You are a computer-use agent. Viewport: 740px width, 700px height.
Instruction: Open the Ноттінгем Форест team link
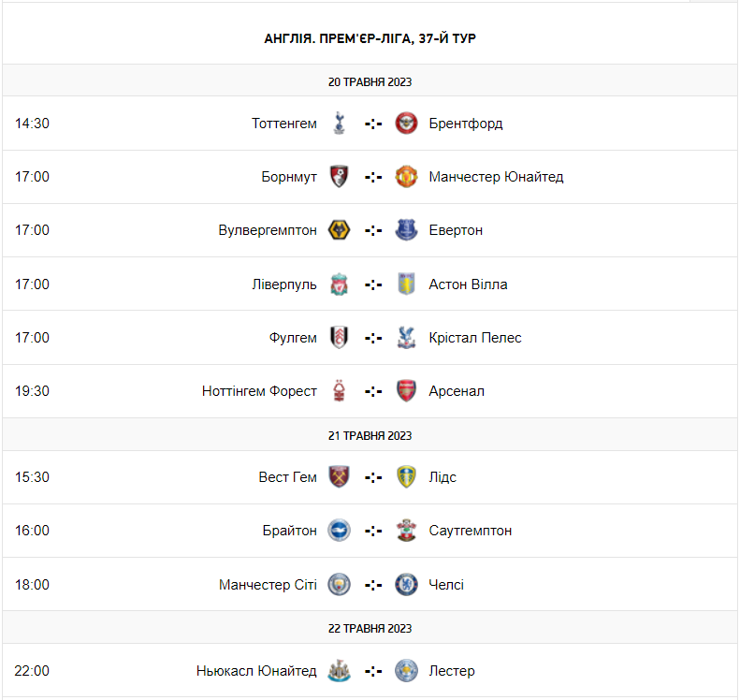[259, 391]
